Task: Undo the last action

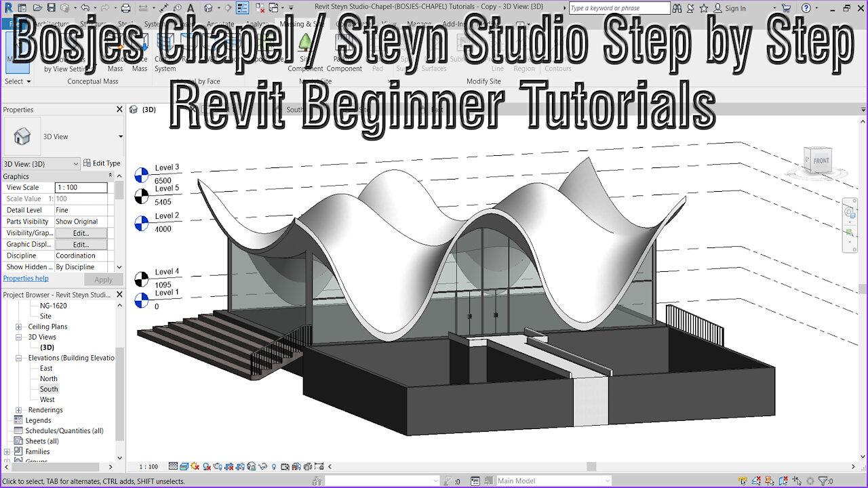Action: 85,7
